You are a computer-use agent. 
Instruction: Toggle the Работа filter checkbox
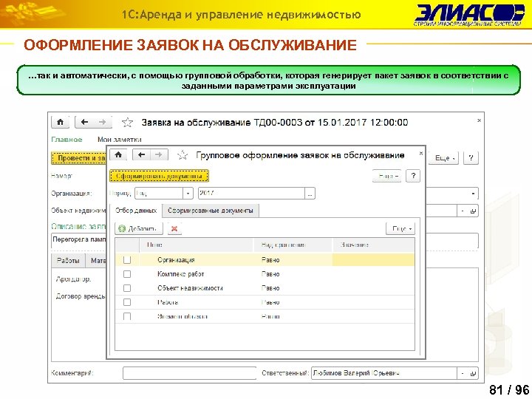coord(127,302)
